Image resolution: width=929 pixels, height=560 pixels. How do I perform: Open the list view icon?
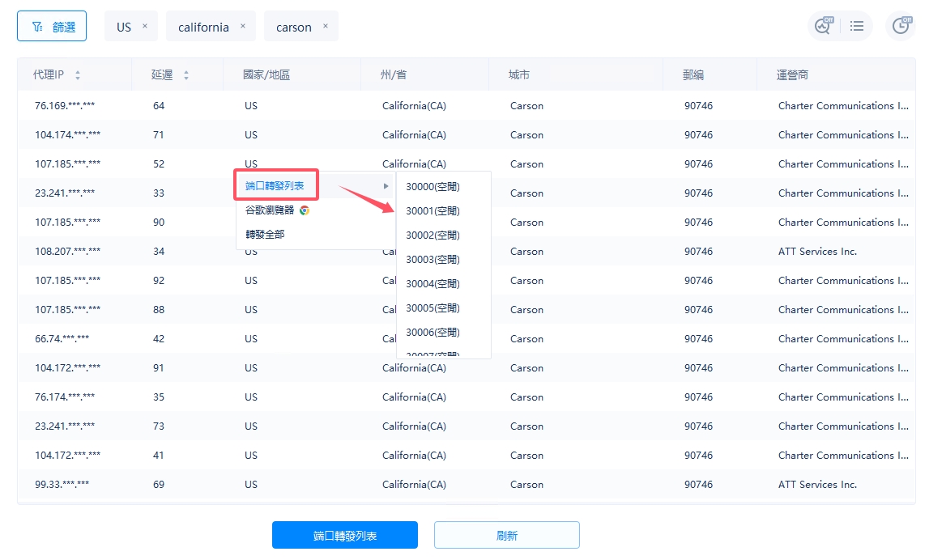click(857, 27)
